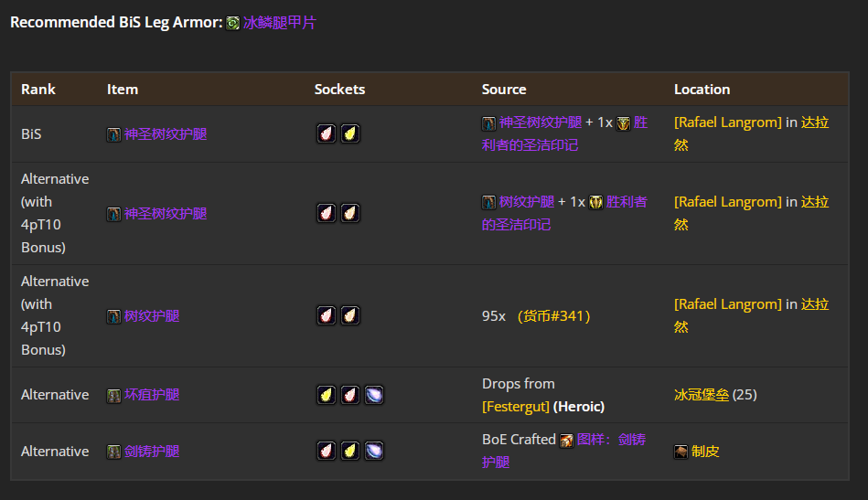Click the yellow gem in the BiS row

349,134
